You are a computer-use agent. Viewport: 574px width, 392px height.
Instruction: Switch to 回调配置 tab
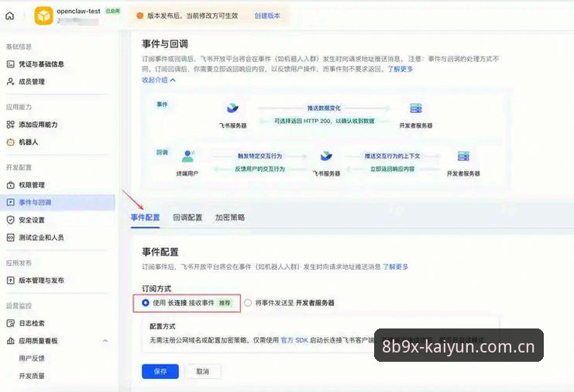(x=187, y=218)
